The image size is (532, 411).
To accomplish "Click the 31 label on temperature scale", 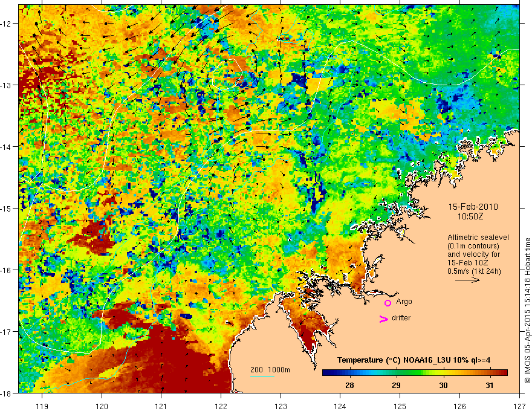I will tap(490, 385).
